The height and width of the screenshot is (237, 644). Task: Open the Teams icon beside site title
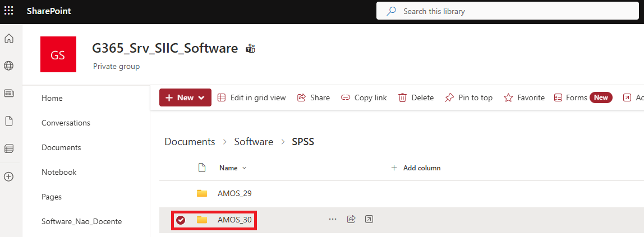250,49
